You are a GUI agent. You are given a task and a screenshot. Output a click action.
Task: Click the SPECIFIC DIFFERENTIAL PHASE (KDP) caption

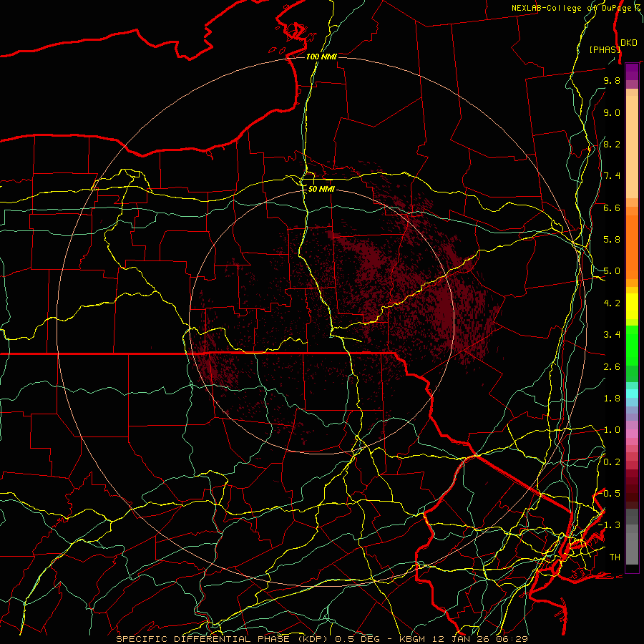pos(224,639)
